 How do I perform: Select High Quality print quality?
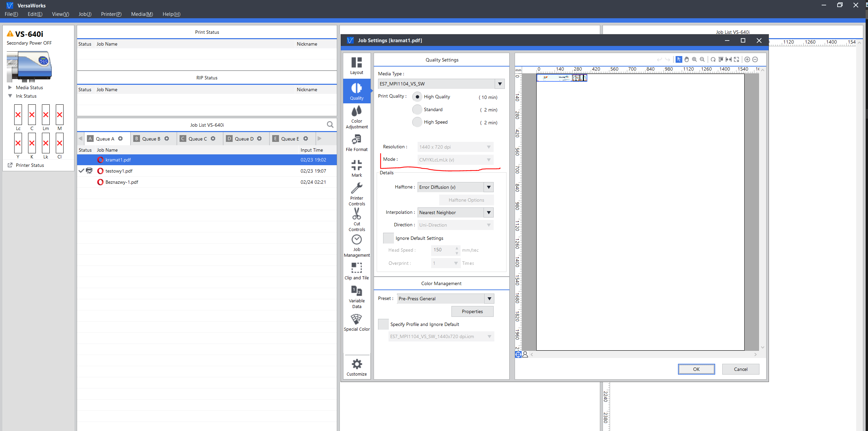pyautogui.click(x=417, y=97)
